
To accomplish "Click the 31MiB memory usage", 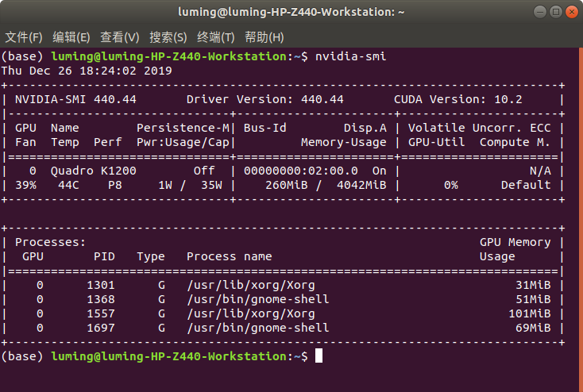I will pos(533,285).
